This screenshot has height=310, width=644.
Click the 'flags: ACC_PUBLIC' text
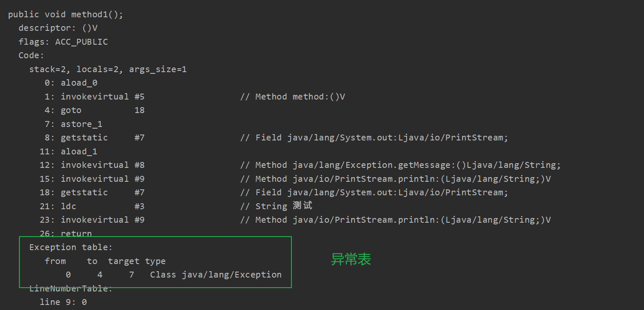[63, 42]
